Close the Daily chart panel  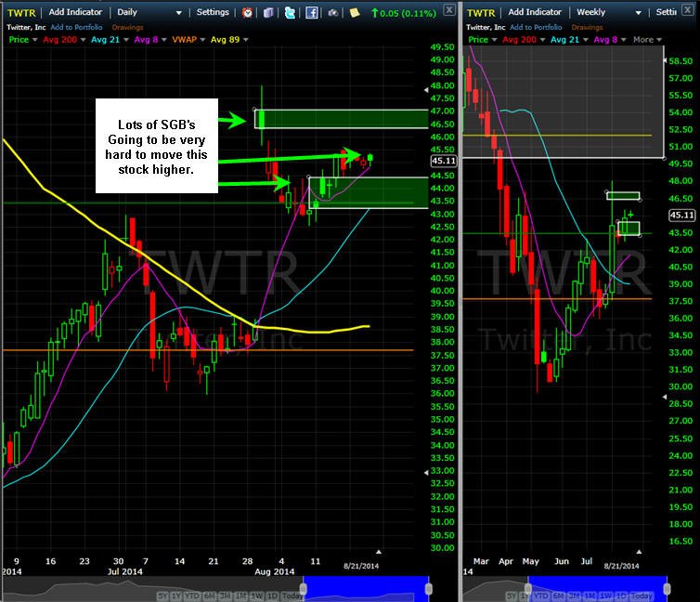(x=449, y=9)
